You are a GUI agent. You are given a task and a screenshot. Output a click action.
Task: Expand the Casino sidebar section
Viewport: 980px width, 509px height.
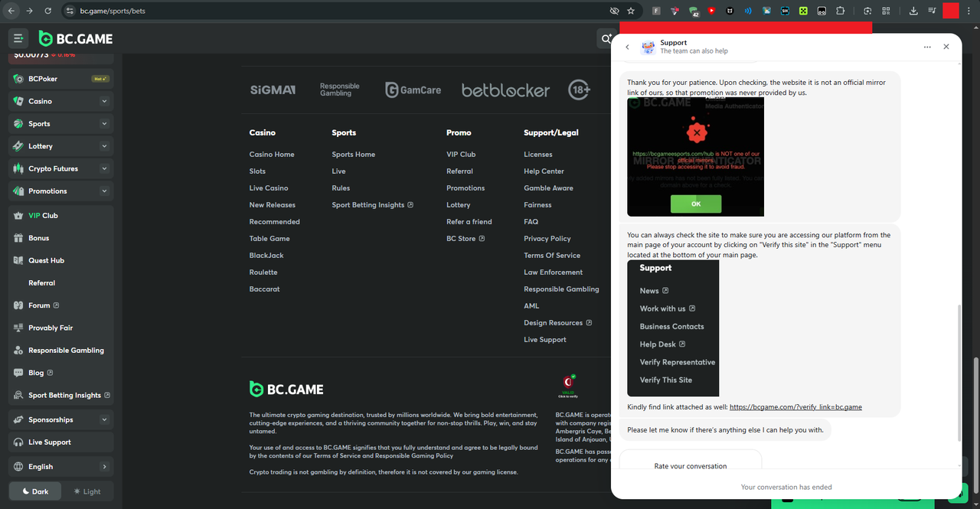point(104,101)
